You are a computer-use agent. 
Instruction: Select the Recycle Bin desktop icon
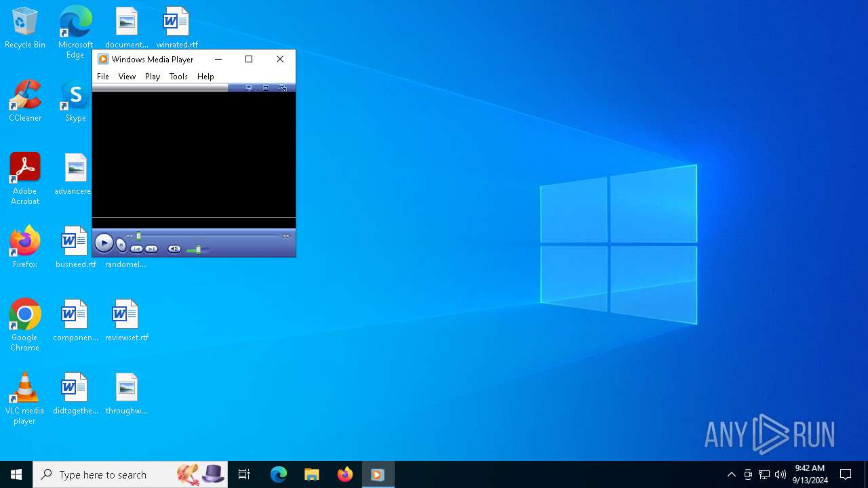point(25,28)
